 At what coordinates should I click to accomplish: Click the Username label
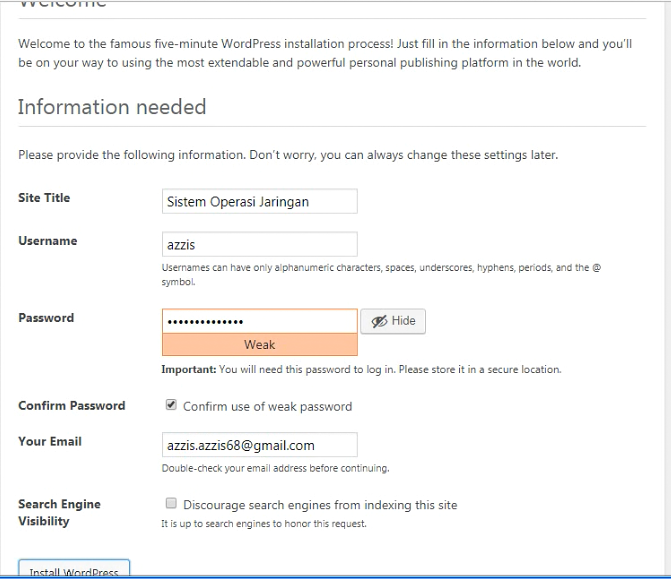pyautogui.click(x=48, y=241)
